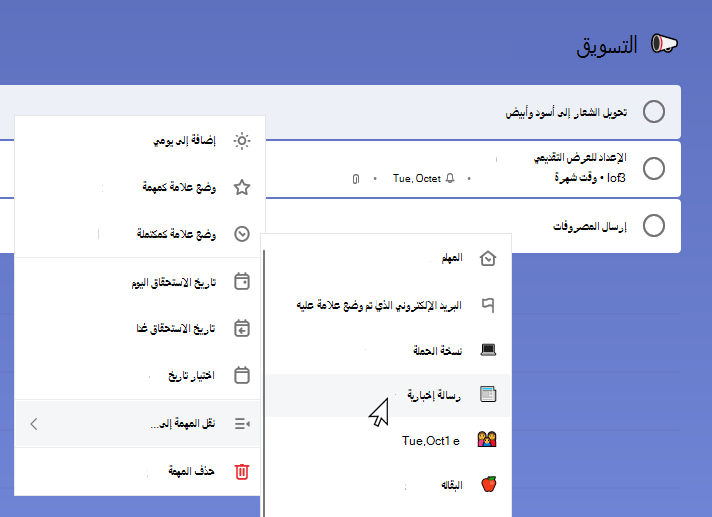
Task: Click the وقت شهرة • 1of3 subtitle
Action: (590, 178)
